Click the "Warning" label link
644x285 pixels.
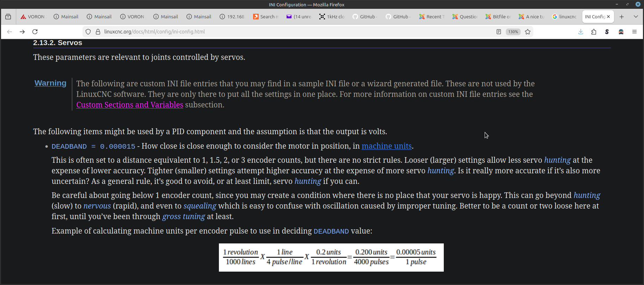click(50, 83)
